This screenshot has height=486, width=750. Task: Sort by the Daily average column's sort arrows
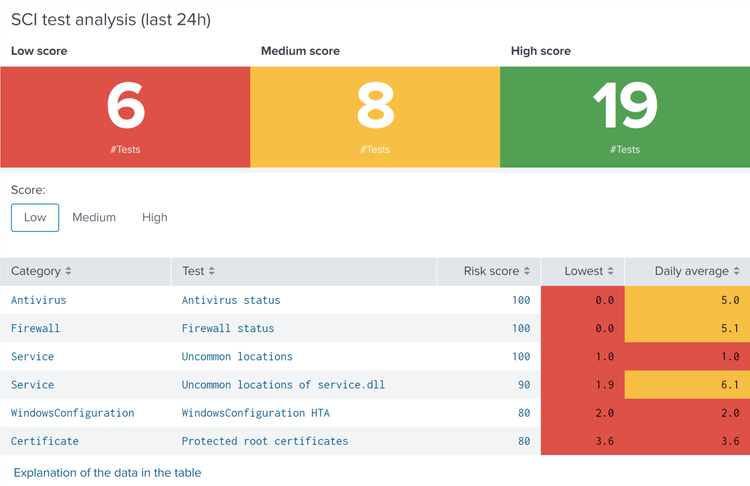(x=736, y=271)
